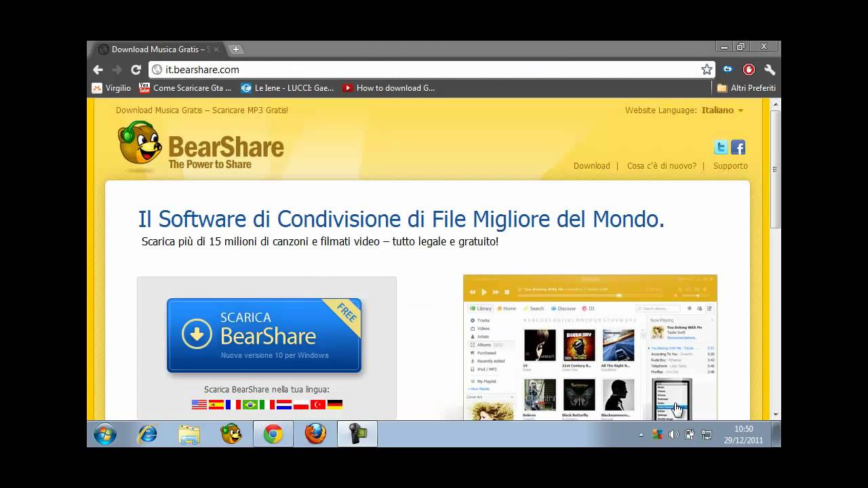Choose the Spanish flag language
868x488 pixels.
(x=216, y=405)
